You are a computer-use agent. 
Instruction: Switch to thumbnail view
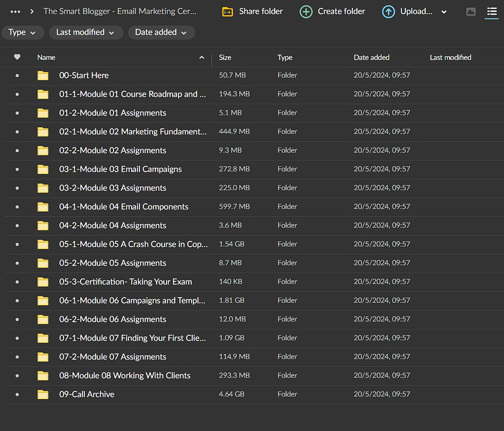tap(471, 11)
